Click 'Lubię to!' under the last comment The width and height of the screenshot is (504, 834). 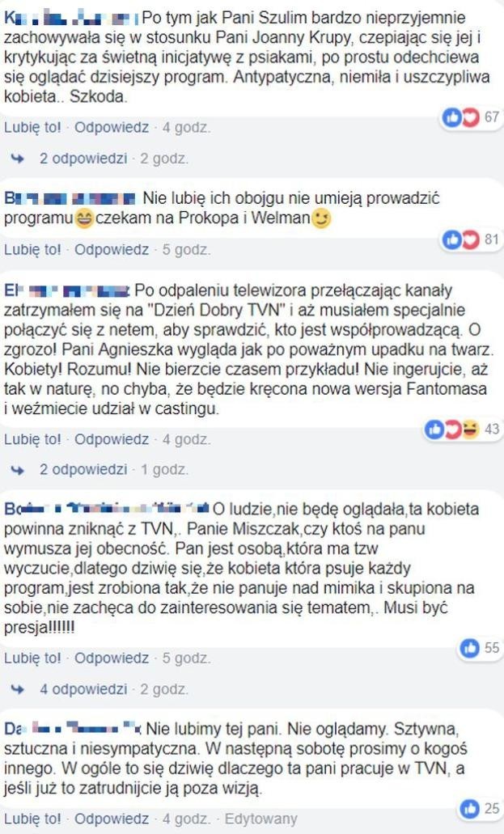[x=32, y=819]
